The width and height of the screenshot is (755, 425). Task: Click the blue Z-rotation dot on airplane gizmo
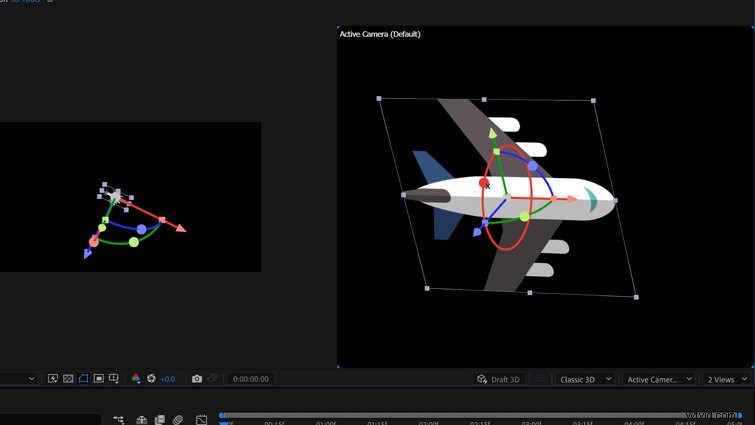click(532, 166)
